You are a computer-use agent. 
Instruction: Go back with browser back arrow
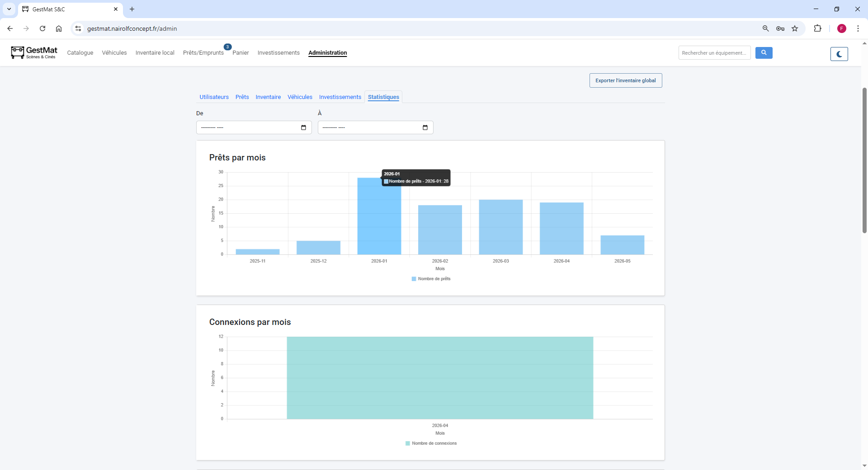[10, 28]
